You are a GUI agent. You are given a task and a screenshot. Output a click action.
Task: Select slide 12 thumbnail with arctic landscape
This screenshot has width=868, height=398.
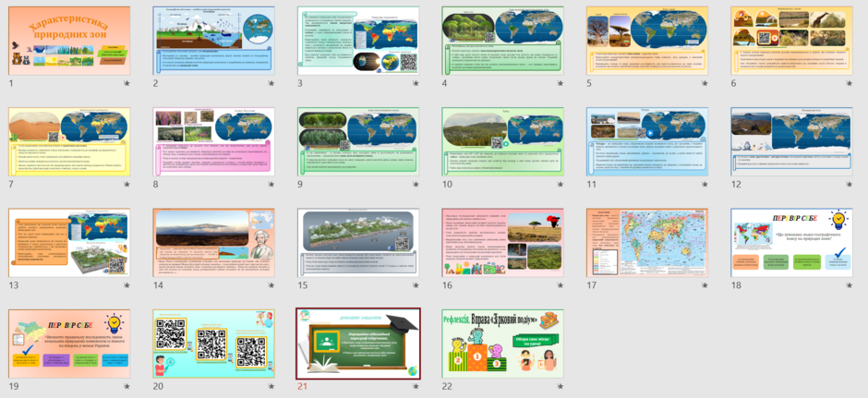pyautogui.click(x=791, y=141)
